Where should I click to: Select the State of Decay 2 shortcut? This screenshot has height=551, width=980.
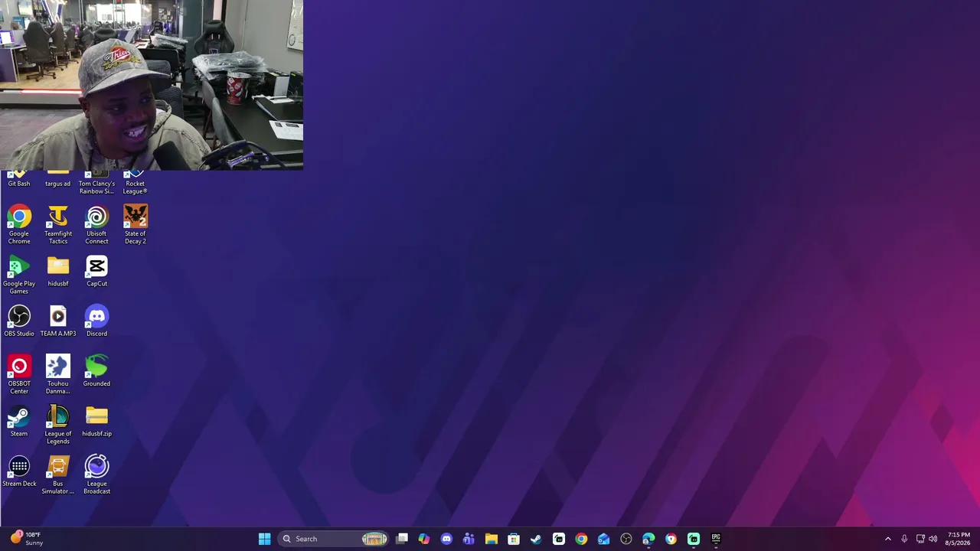pyautogui.click(x=136, y=224)
